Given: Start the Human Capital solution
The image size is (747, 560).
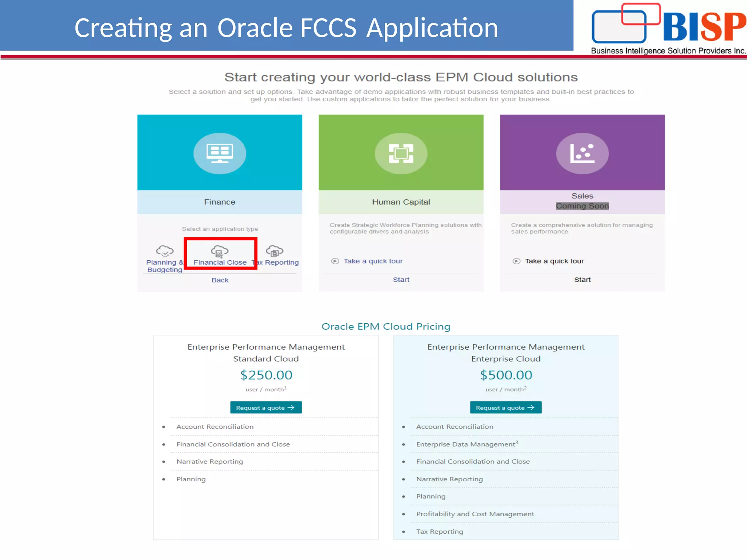Looking at the screenshot, I should point(401,280).
